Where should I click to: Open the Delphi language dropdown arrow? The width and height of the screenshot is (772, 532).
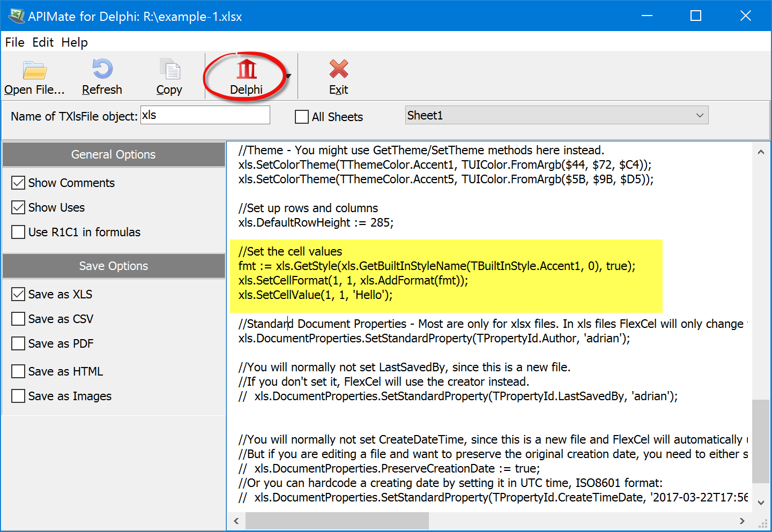click(289, 76)
